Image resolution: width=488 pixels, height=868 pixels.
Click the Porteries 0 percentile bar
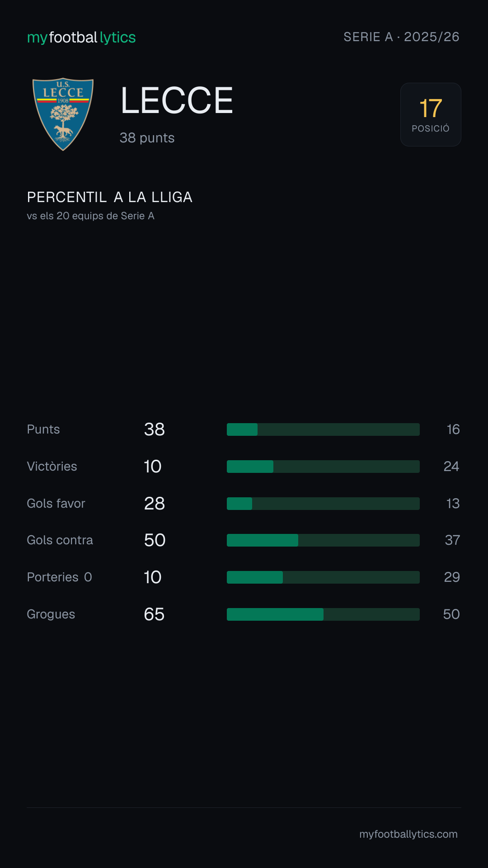click(323, 577)
